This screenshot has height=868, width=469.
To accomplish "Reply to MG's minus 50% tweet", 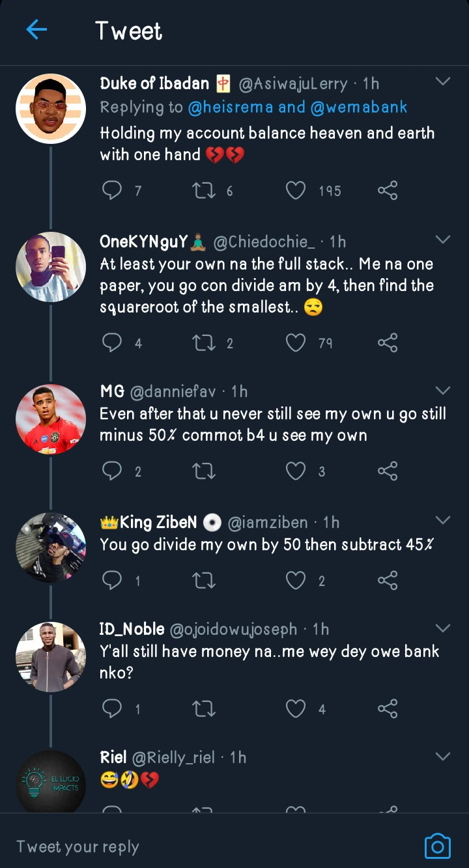I will pos(113,471).
